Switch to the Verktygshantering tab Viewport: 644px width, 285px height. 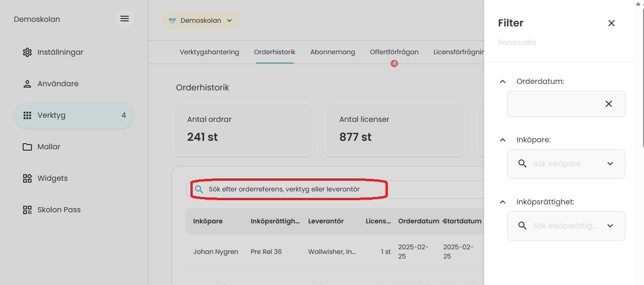click(x=209, y=52)
